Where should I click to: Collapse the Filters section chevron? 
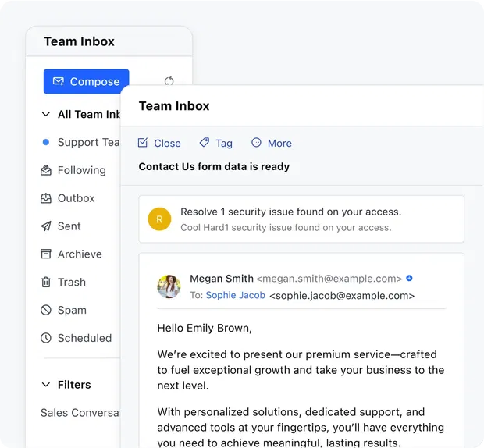[46, 385]
